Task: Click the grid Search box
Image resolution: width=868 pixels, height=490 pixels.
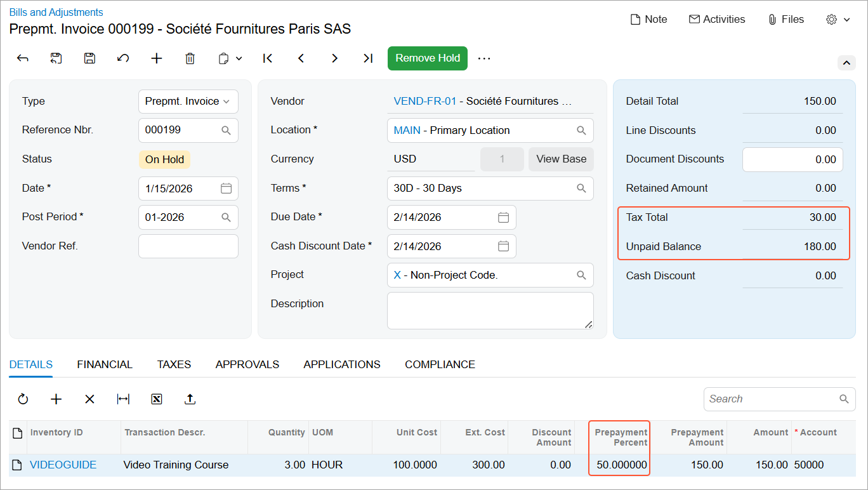Action: coord(779,399)
